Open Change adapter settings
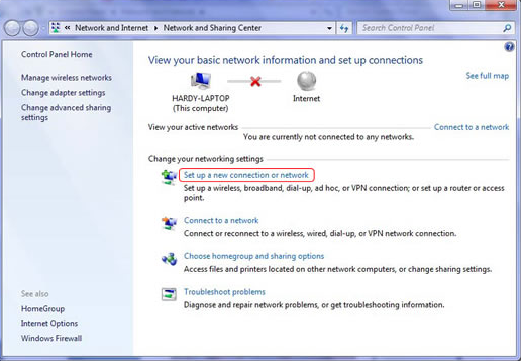 [63, 93]
